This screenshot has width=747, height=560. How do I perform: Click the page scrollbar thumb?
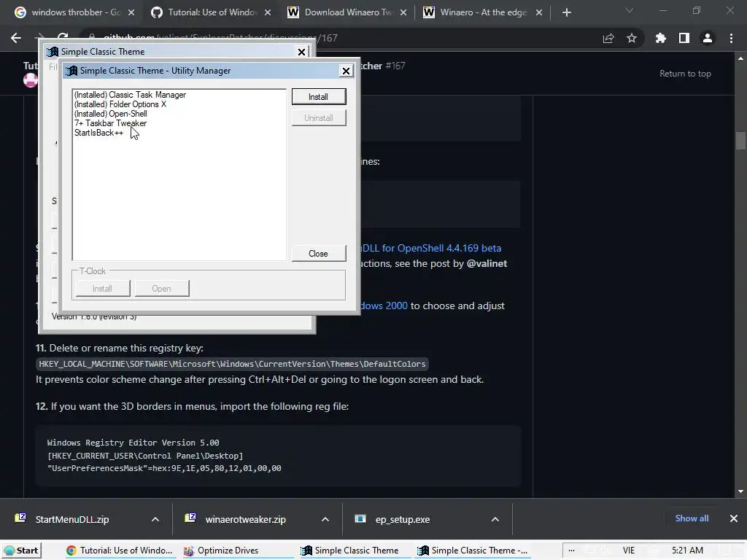740,141
